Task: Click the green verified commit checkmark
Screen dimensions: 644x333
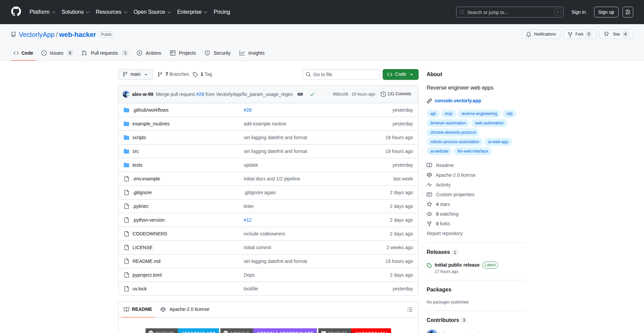Action: tap(312, 94)
